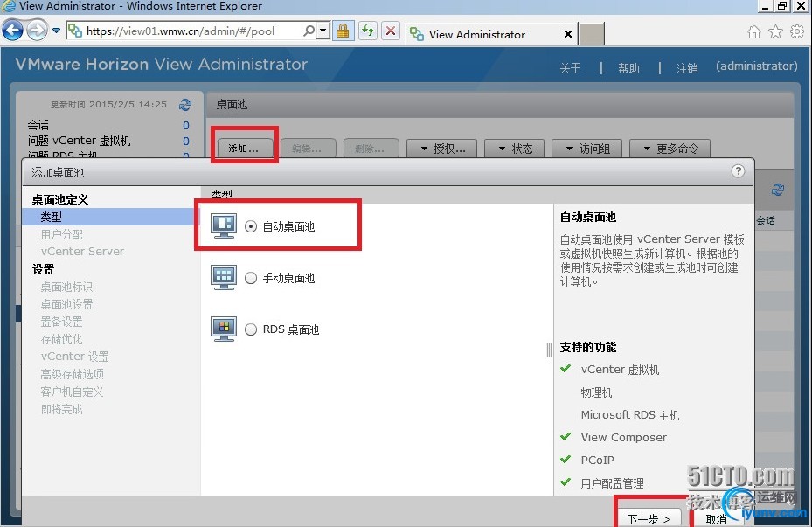Open a new blank browser tab
Screen dimensions: 812x527
tap(591, 34)
